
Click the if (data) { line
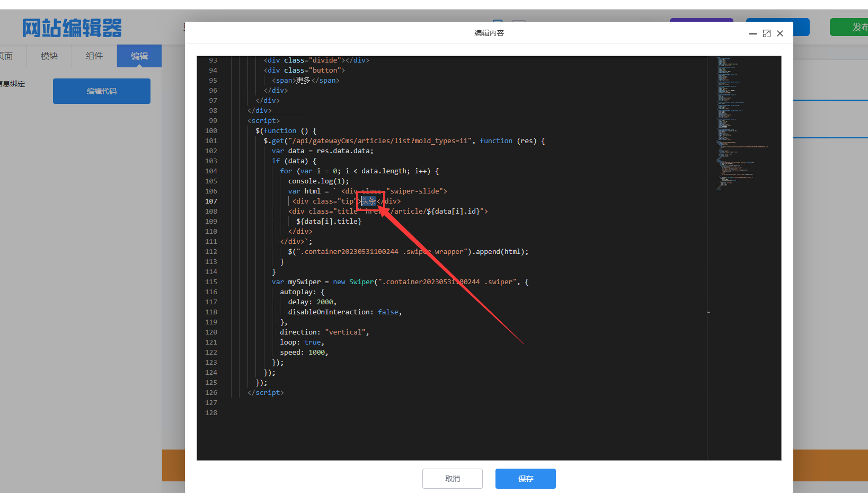pyautogui.click(x=294, y=161)
